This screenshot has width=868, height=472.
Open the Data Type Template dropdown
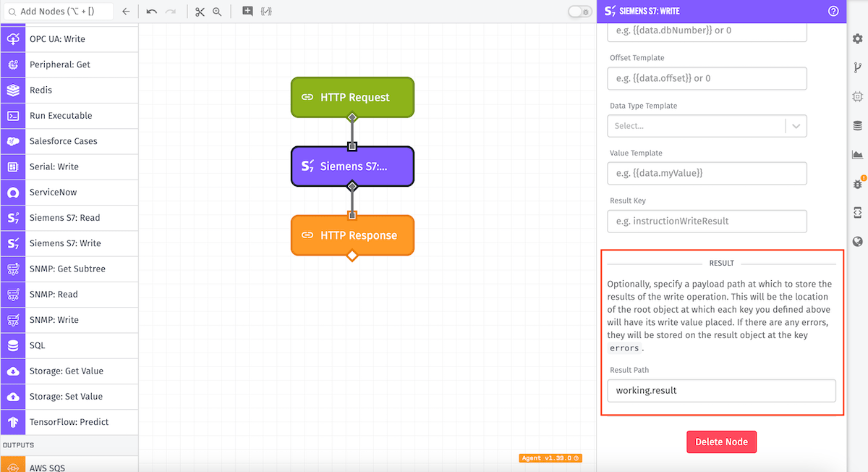pos(707,126)
